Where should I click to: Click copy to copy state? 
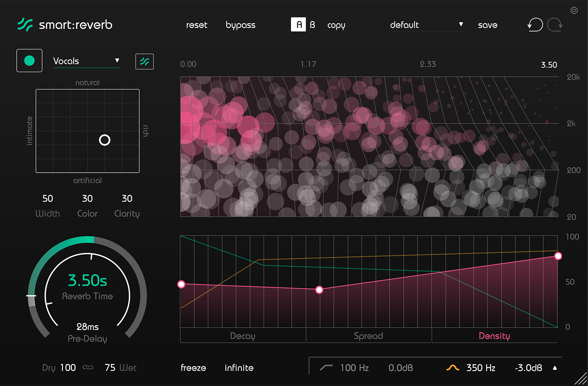336,25
